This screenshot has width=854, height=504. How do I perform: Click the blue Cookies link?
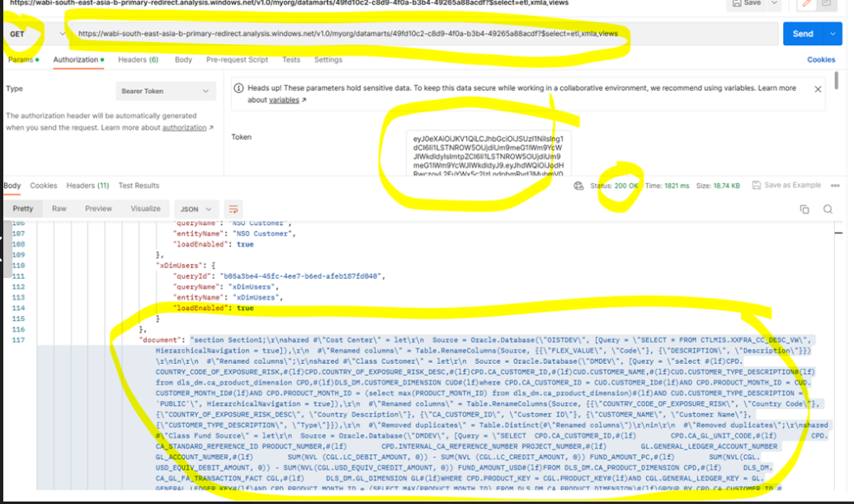tap(821, 60)
